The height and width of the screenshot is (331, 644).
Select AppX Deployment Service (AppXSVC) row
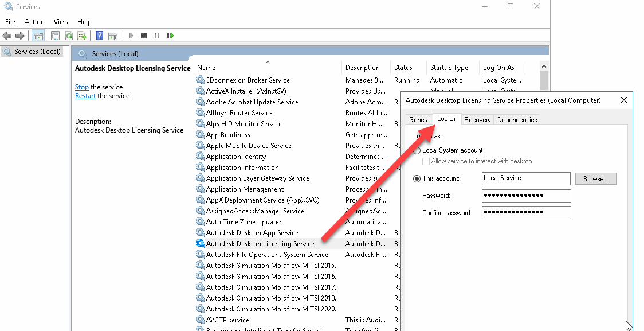pos(262,200)
